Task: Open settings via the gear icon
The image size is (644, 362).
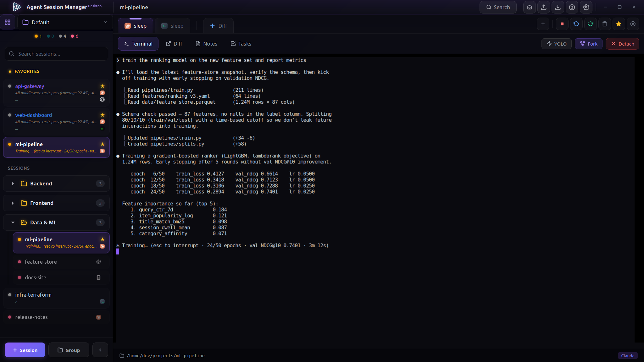Action: coord(586,7)
